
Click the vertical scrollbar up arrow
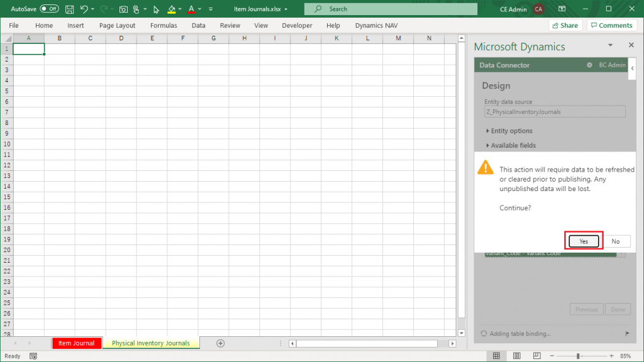coord(462,38)
